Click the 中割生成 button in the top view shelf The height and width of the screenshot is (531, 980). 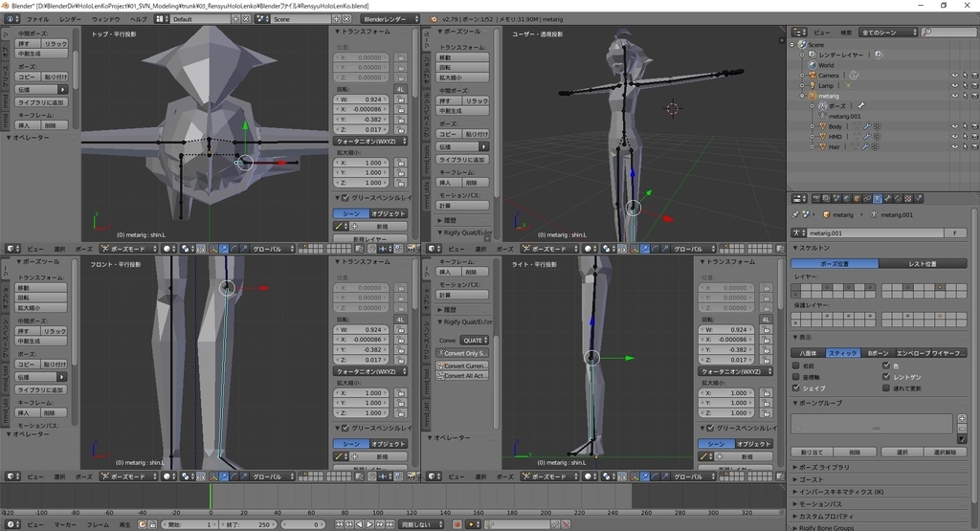pyautogui.click(x=42, y=54)
